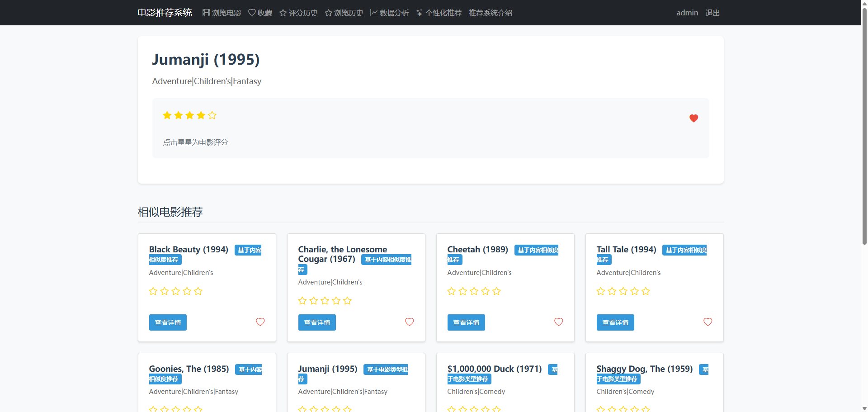Give Charlie, the Lonesome Cougar two stars
The width and height of the screenshot is (868, 412).
(314, 301)
